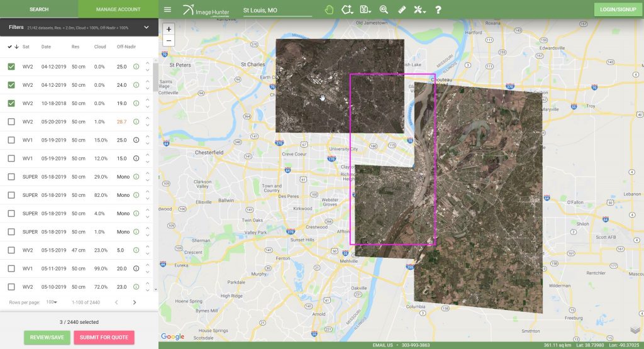Open the draw area-of-interest polygon tool
Image resolution: width=644 pixels, height=349 pixels.
pos(347,9)
